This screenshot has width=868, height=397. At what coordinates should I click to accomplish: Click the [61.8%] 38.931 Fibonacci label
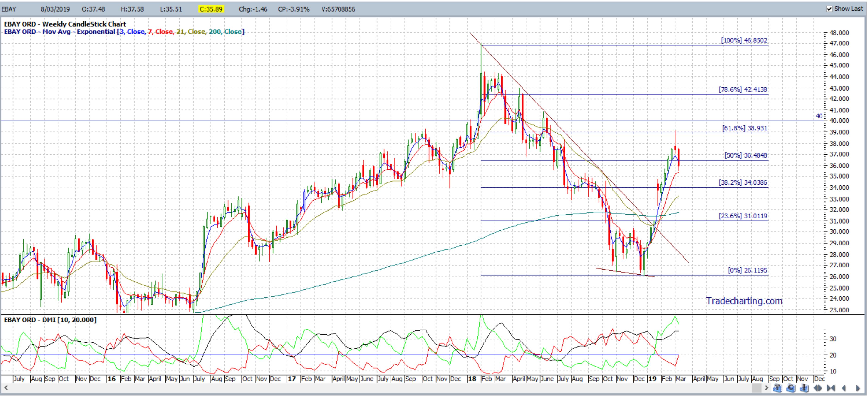click(x=745, y=128)
